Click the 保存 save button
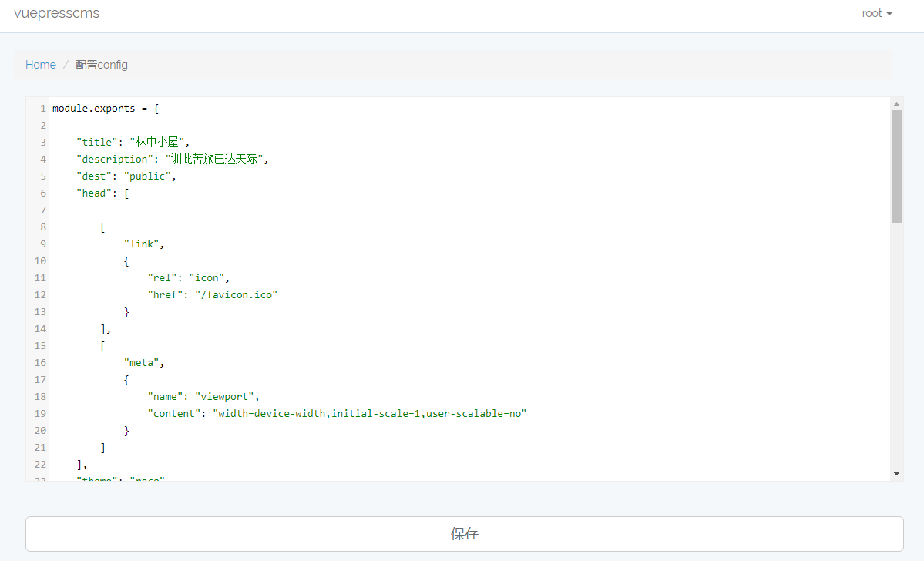Screen dimensions: 924x561 point(464,533)
